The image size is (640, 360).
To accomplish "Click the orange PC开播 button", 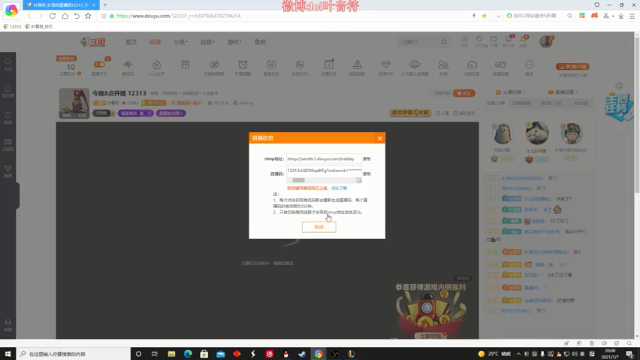I will click(x=572, y=67).
